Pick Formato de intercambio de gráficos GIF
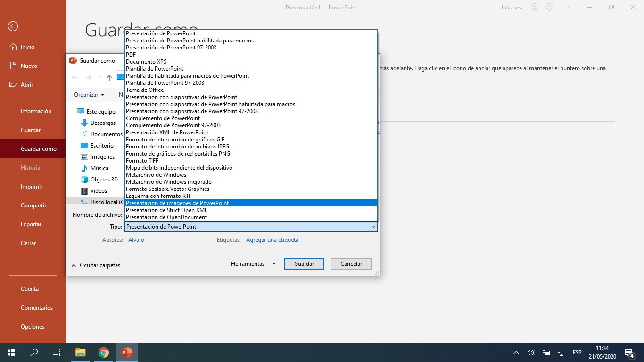Screen dimensions: 644x362 251,140
